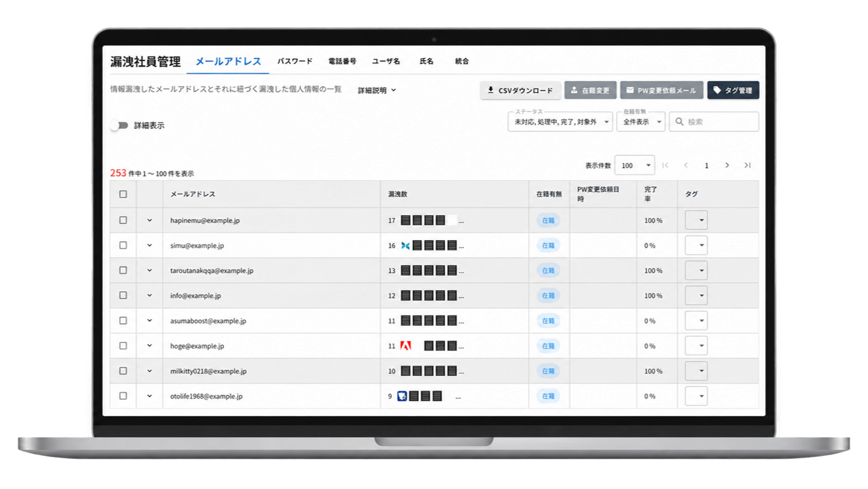This screenshot has height=489, width=868.
Task: Open tag dropdown for asumaboost@example.jp
Action: 696,321
